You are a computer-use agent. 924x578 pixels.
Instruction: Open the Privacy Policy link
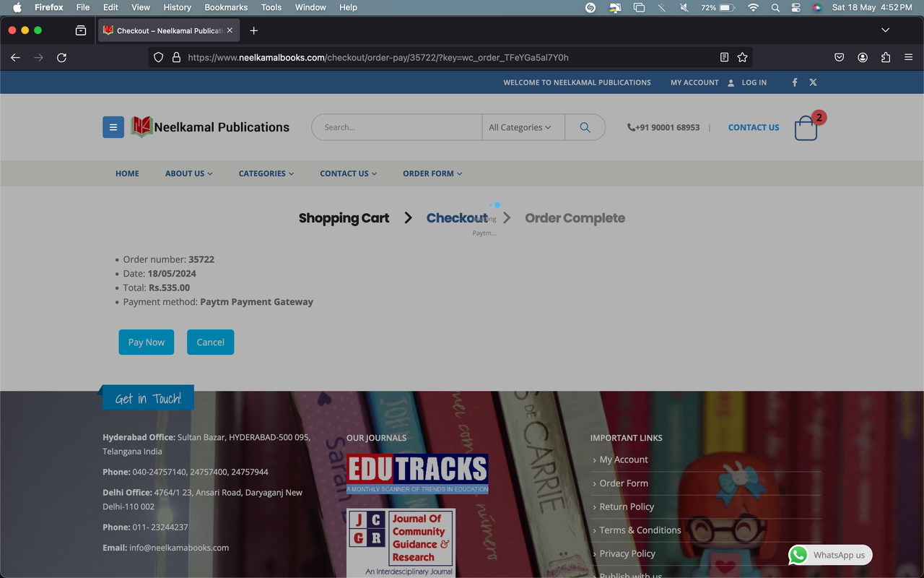tap(627, 553)
